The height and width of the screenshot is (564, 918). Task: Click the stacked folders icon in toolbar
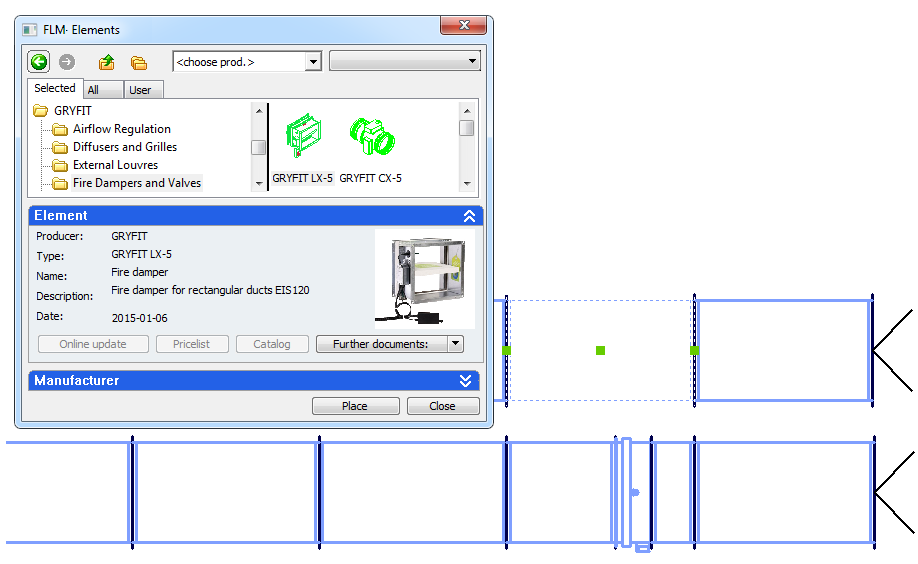tap(139, 62)
